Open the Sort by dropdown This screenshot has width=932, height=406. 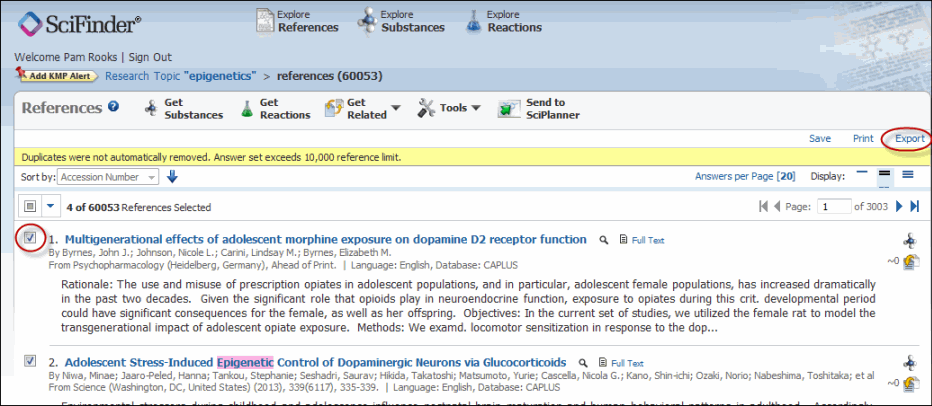109,177
